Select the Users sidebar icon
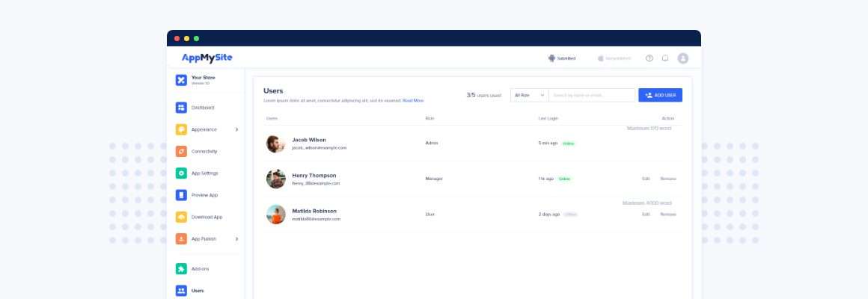This screenshot has height=299, width=868. (x=181, y=291)
